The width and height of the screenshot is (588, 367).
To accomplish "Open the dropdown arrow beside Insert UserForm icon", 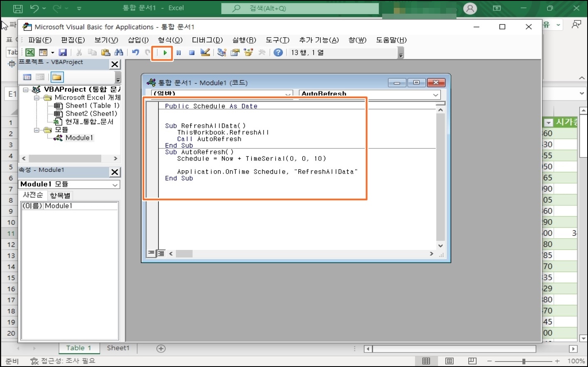I will coord(52,53).
